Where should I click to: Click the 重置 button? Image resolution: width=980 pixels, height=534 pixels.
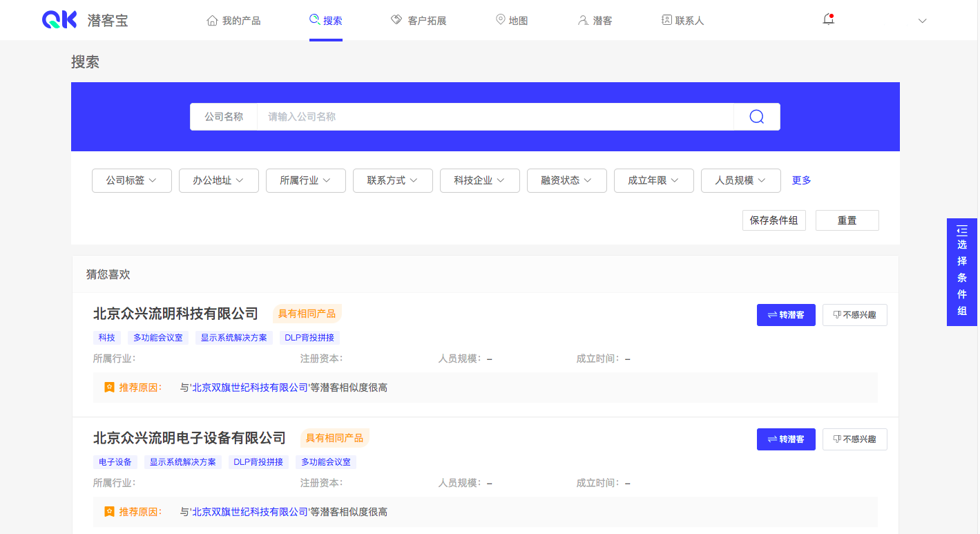point(847,220)
